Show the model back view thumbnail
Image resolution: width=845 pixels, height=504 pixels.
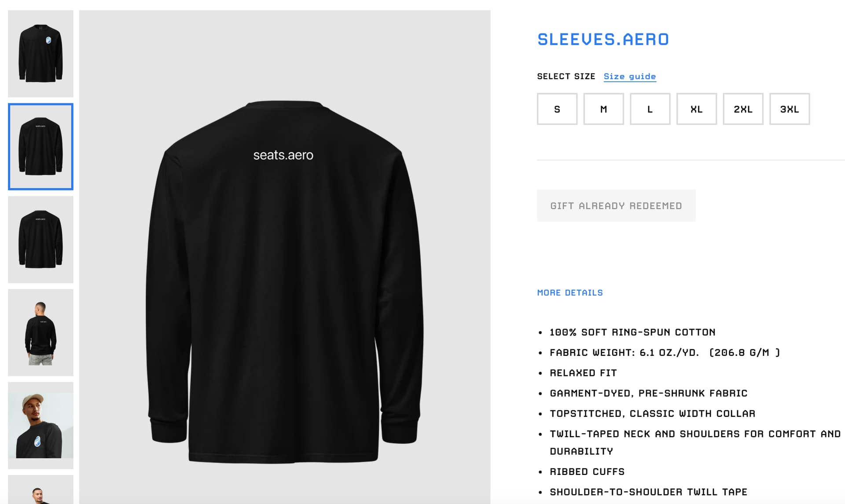coord(40,332)
